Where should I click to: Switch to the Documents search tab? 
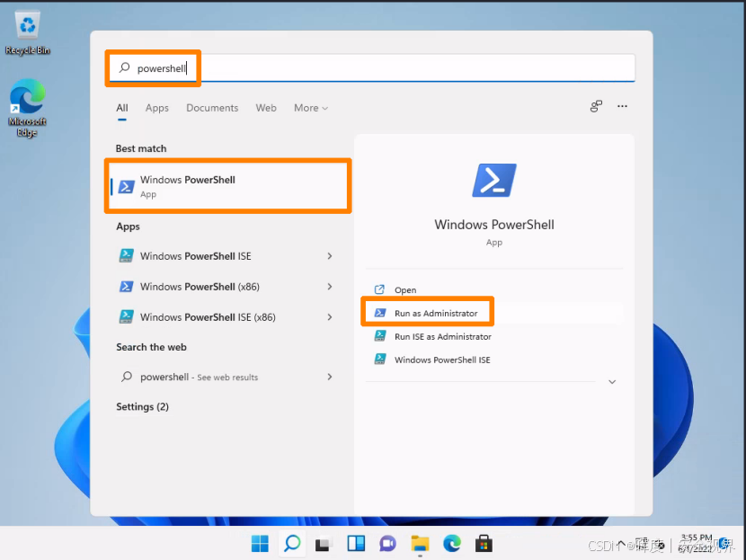pos(212,108)
